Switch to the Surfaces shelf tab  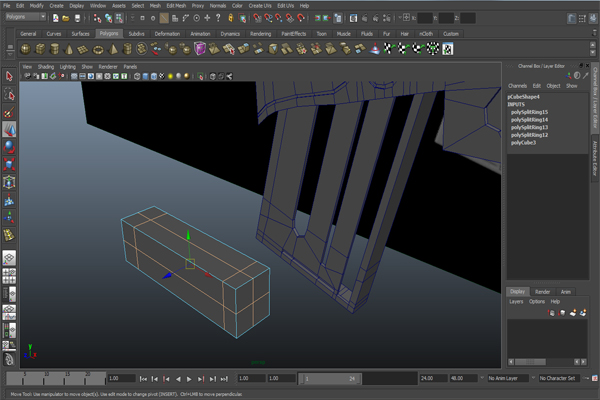(x=80, y=34)
